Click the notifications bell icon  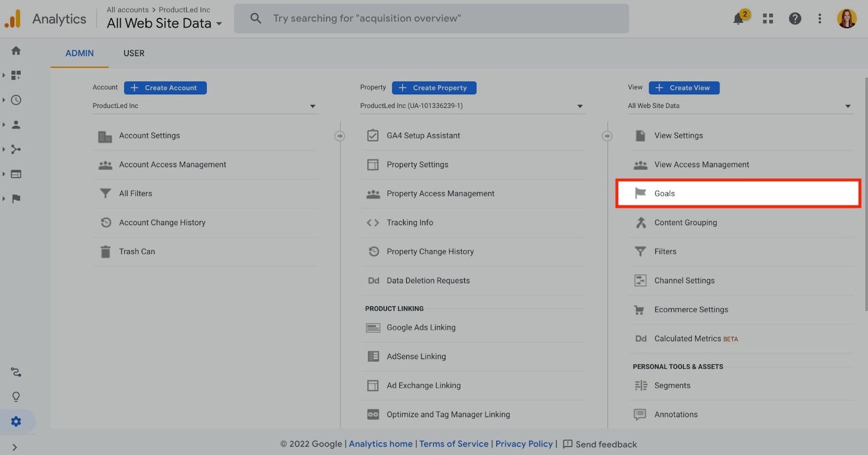pos(738,19)
